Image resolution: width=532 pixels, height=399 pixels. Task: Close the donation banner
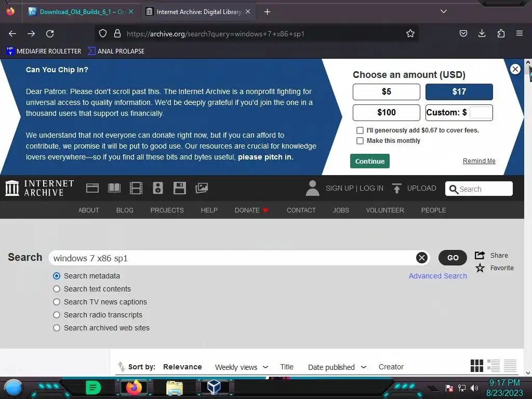point(515,69)
